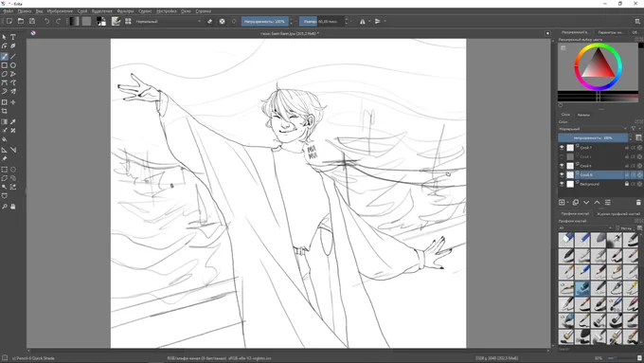Duplicate the current layer

(576, 202)
